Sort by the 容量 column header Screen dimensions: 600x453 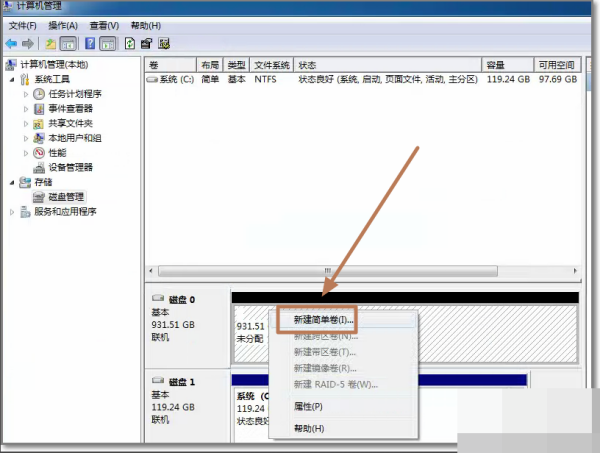[508, 65]
